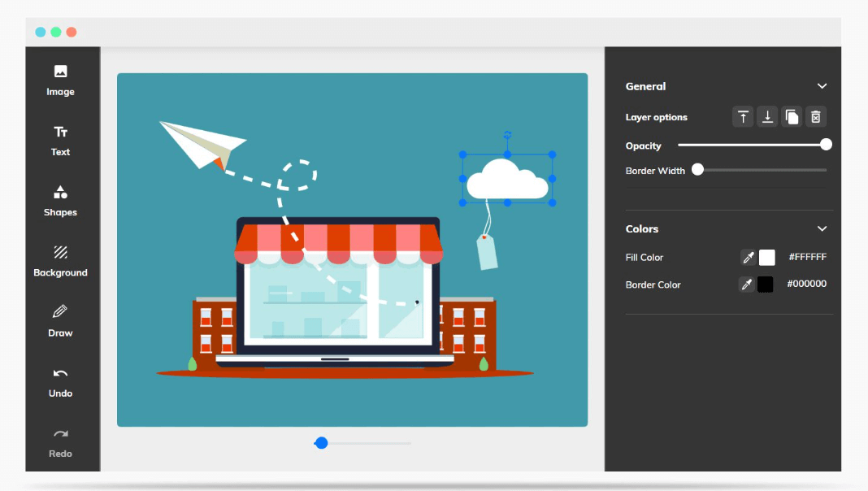Image resolution: width=868 pixels, height=491 pixels.
Task: Open the black Border Color swatch
Action: [x=766, y=285]
